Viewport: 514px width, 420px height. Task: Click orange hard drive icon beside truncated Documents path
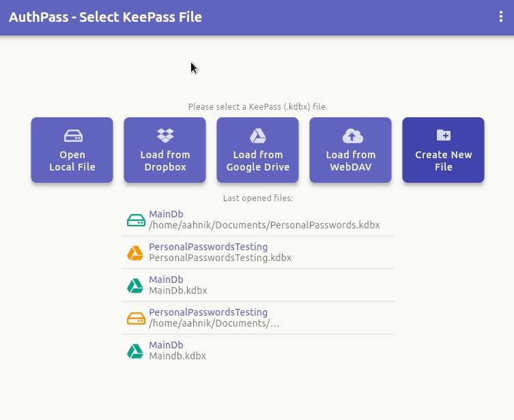[136, 318]
